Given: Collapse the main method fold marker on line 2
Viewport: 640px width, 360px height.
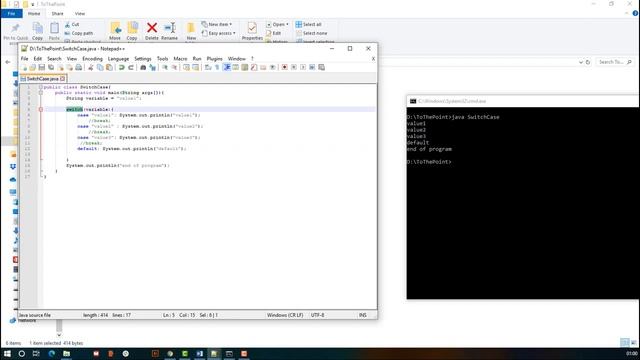Looking at the screenshot, I should 41,93.
